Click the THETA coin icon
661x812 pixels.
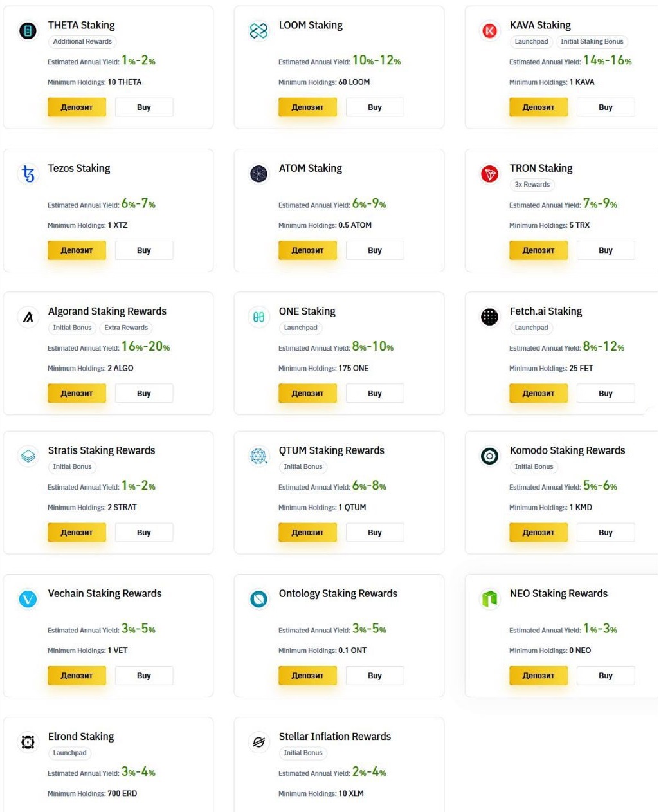click(x=28, y=31)
